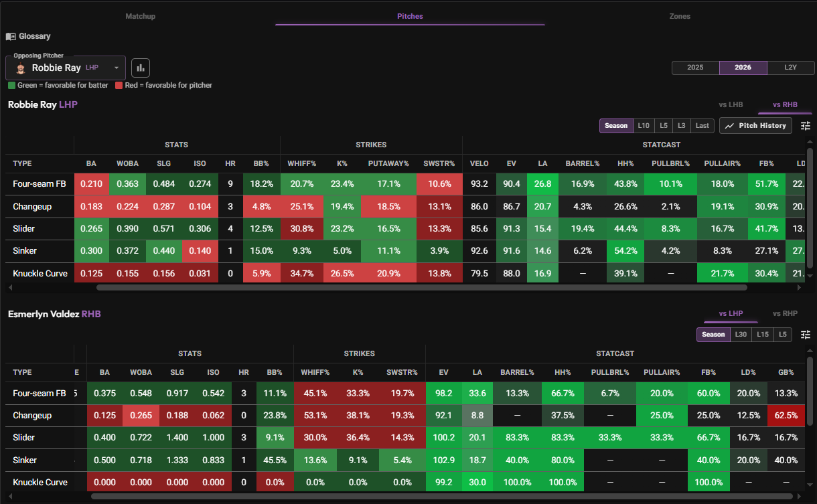Click Robbie Ray player avatar thumbnail

point(21,68)
